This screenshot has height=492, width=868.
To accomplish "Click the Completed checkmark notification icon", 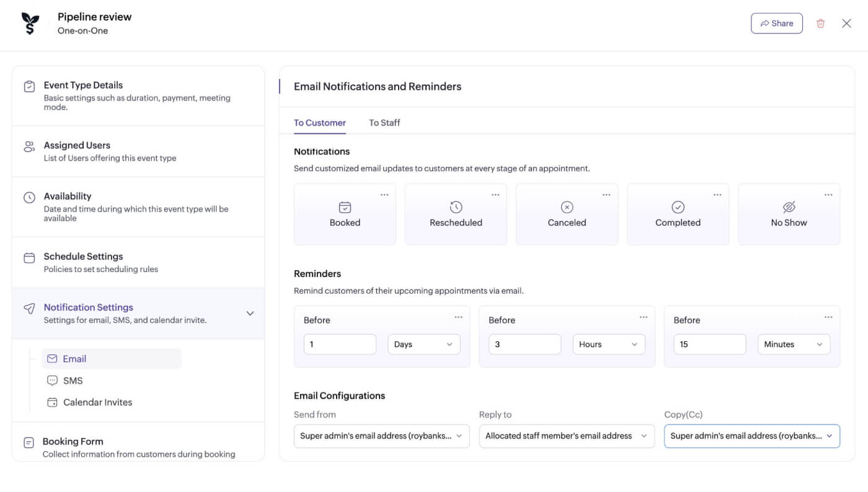I will click(x=677, y=207).
